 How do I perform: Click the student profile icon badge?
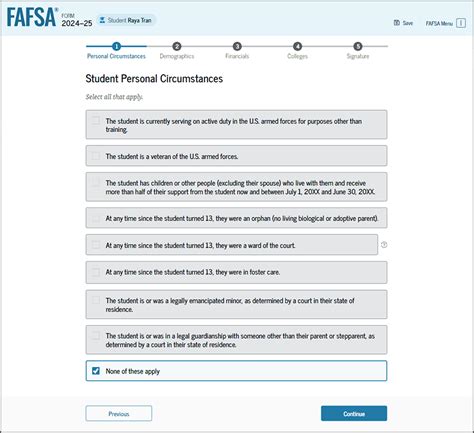pyautogui.click(x=102, y=20)
